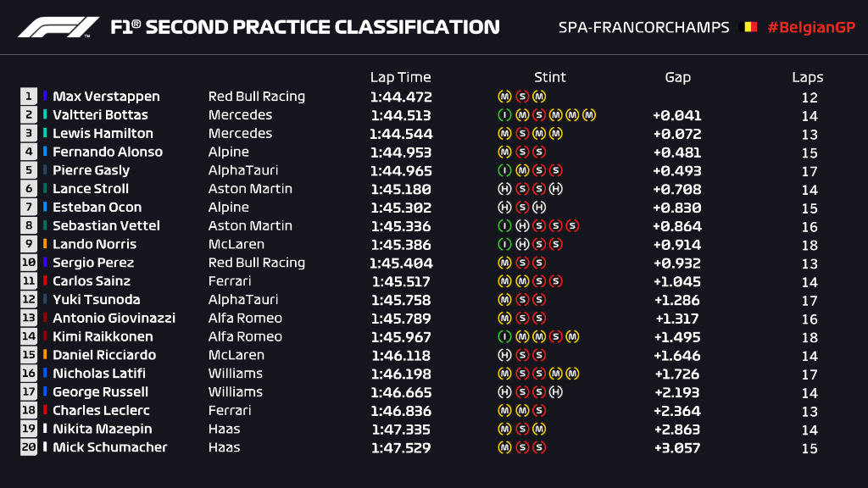Screen dimensions: 868x488
Task: Click the last hard tyre icon for George Russell
Action: [x=555, y=391]
